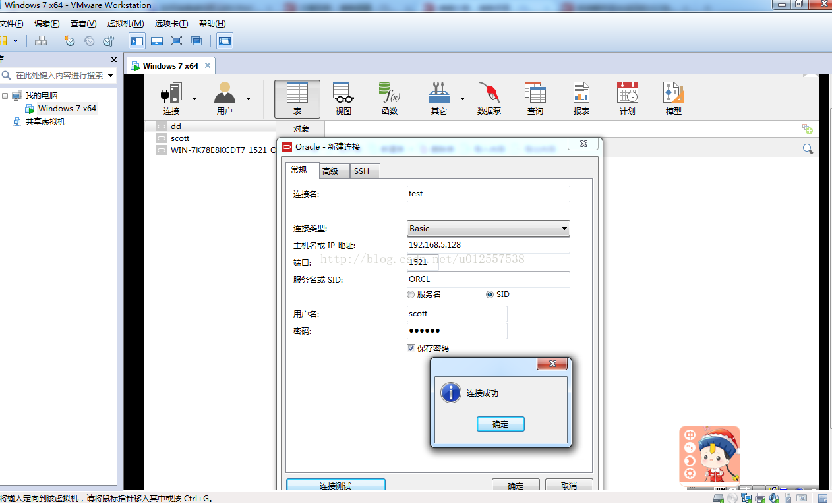Click the USB device status bar icon
832x504 pixels.
(x=788, y=498)
